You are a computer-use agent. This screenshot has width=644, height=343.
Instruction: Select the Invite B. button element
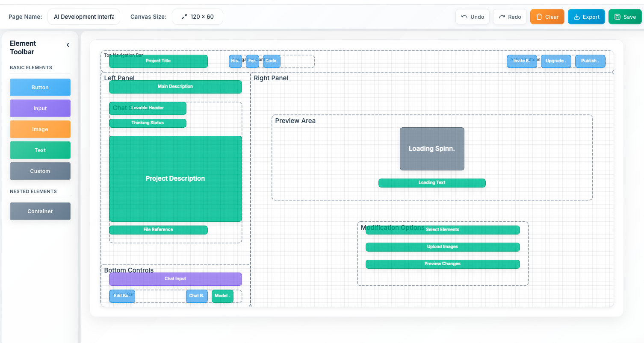pos(522,61)
